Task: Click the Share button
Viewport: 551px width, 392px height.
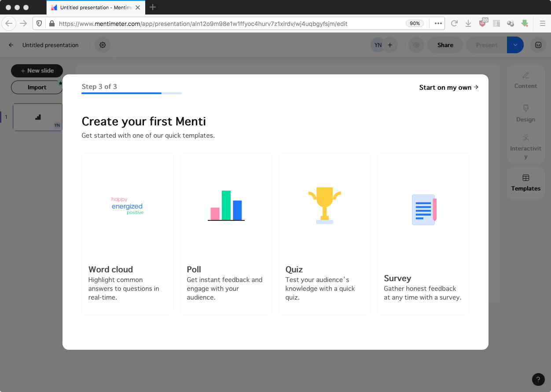Action: point(445,45)
